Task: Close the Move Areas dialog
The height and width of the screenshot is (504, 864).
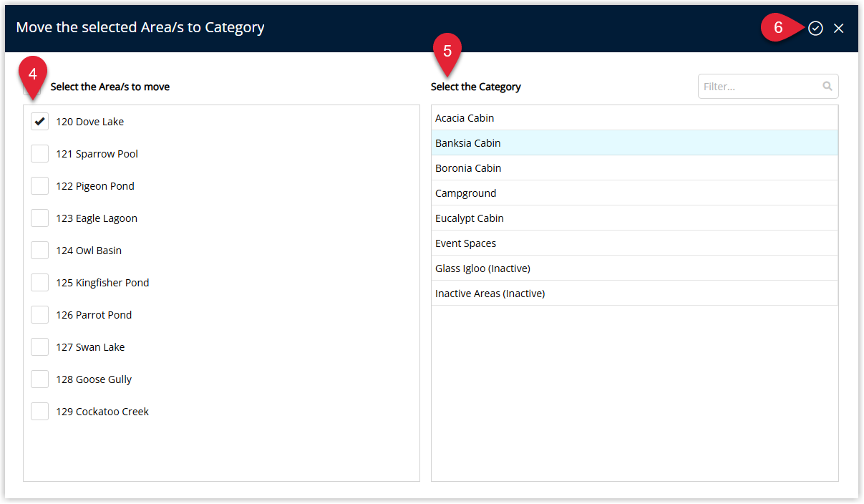Action: pos(839,29)
